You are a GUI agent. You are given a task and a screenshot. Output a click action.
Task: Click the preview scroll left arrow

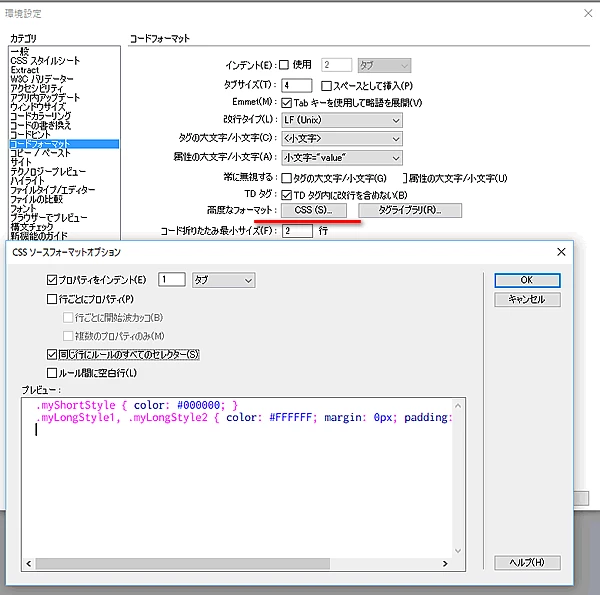(x=29, y=564)
